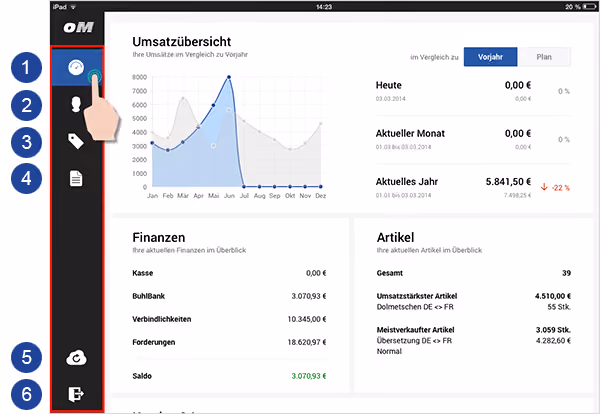
Task: Click the Heute row label
Action: [x=388, y=85]
